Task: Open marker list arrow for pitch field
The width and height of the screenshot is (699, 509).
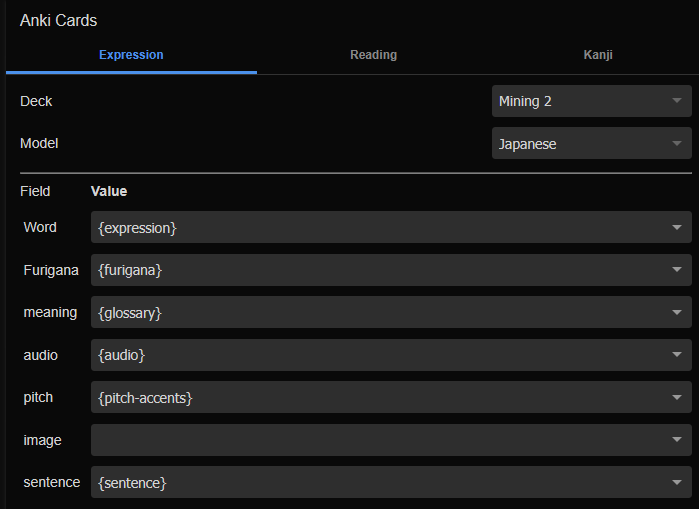Action: 677,398
